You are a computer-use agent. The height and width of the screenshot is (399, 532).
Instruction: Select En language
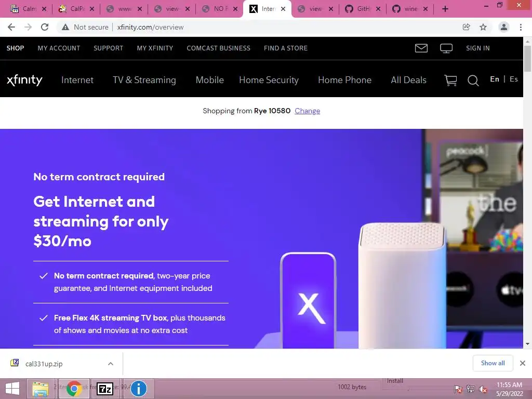[x=495, y=79]
